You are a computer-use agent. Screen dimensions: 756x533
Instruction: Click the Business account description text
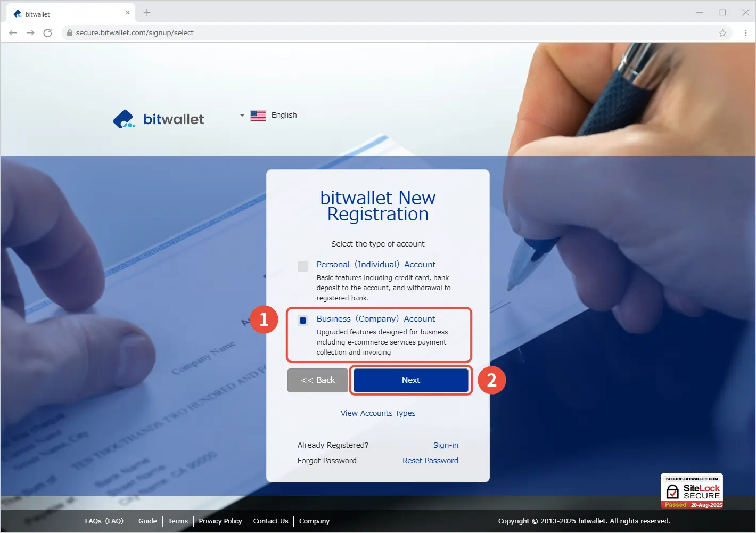coord(382,342)
